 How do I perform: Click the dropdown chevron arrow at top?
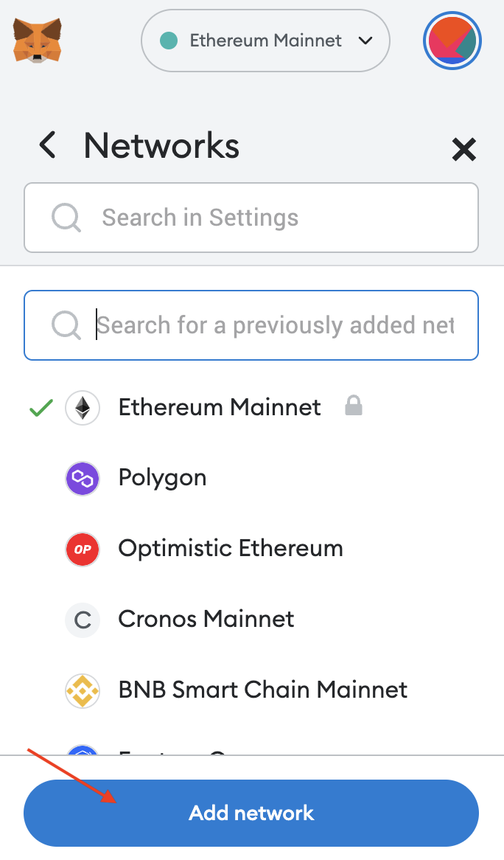click(x=365, y=41)
